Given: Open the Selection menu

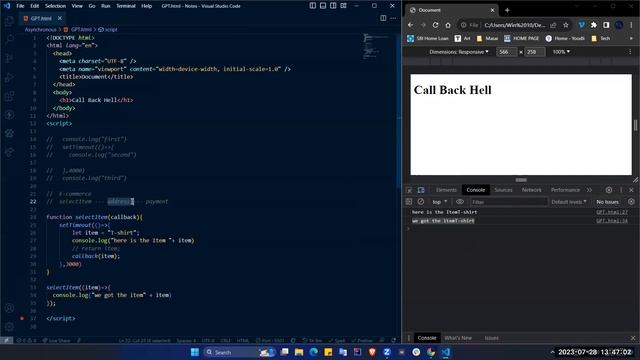Looking at the screenshot, I should pos(55,6).
